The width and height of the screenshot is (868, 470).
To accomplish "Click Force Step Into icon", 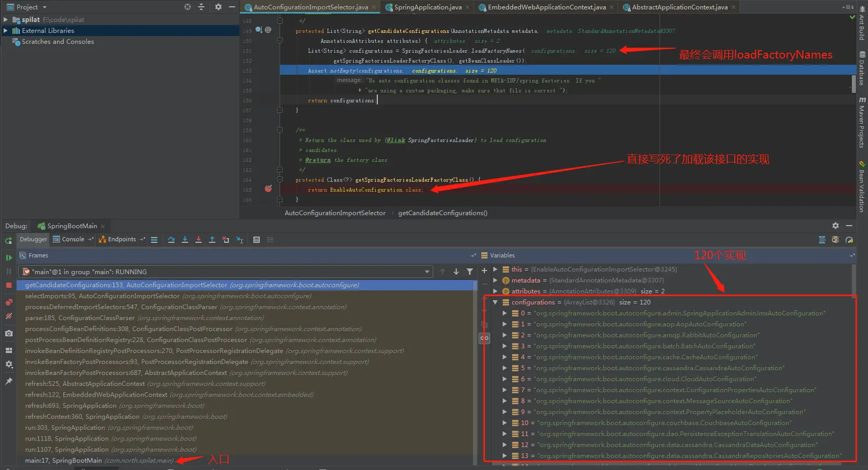I will (x=199, y=240).
